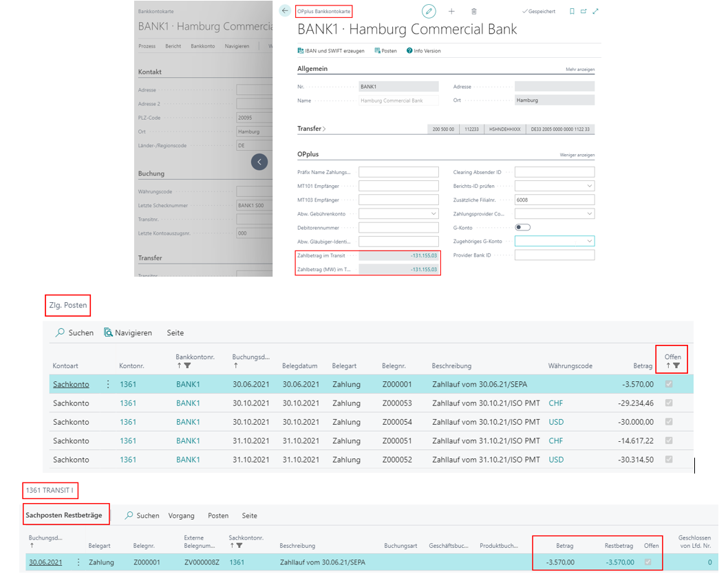Click the trash delete icon on the bank card
The height and width of the screenshot is (574, 728).
pyautogui.click(x=473, y=11)
